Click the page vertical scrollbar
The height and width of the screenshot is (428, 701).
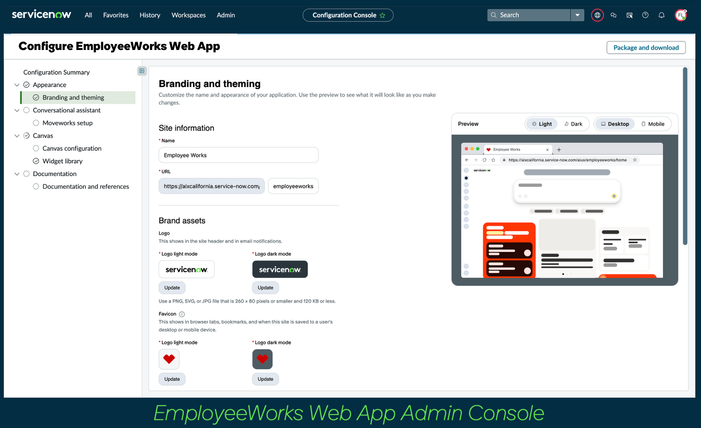[685, 156]
